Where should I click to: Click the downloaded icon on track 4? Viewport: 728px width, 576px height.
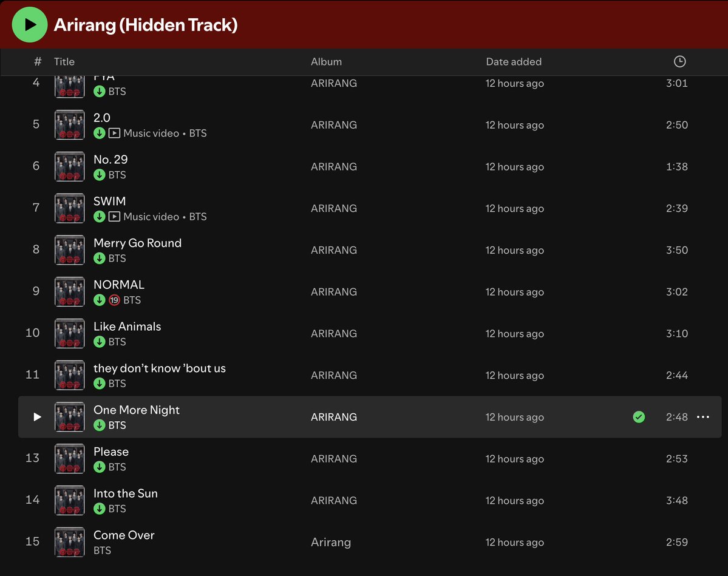point(100,92)
